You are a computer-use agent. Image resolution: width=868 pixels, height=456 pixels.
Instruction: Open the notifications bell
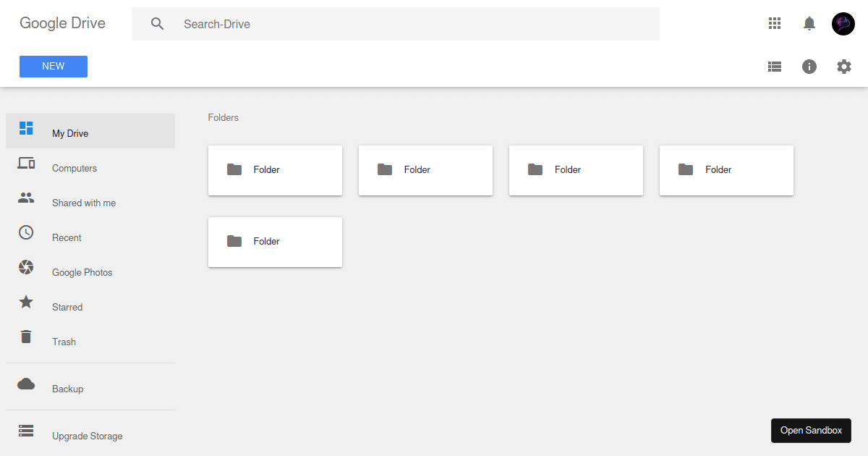[x=809, y=24]
